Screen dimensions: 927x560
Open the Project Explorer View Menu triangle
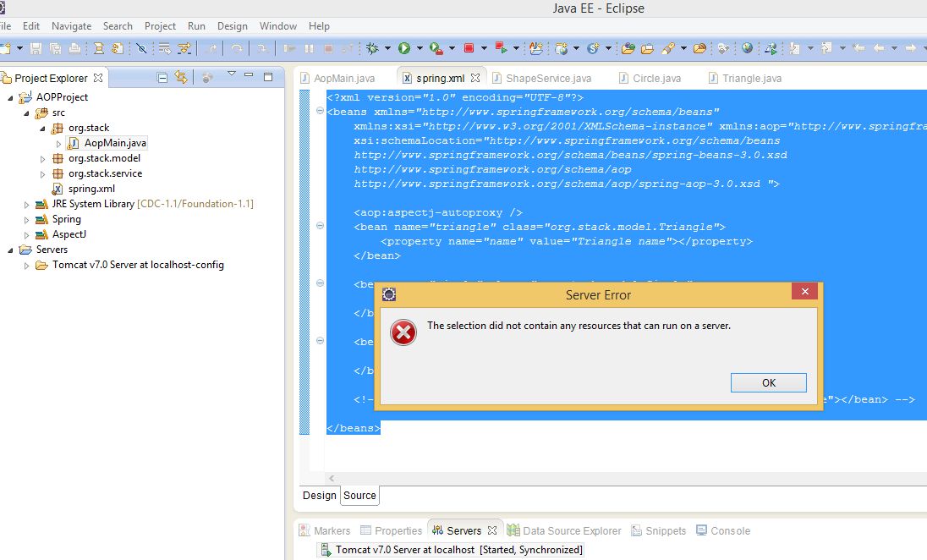231,74
